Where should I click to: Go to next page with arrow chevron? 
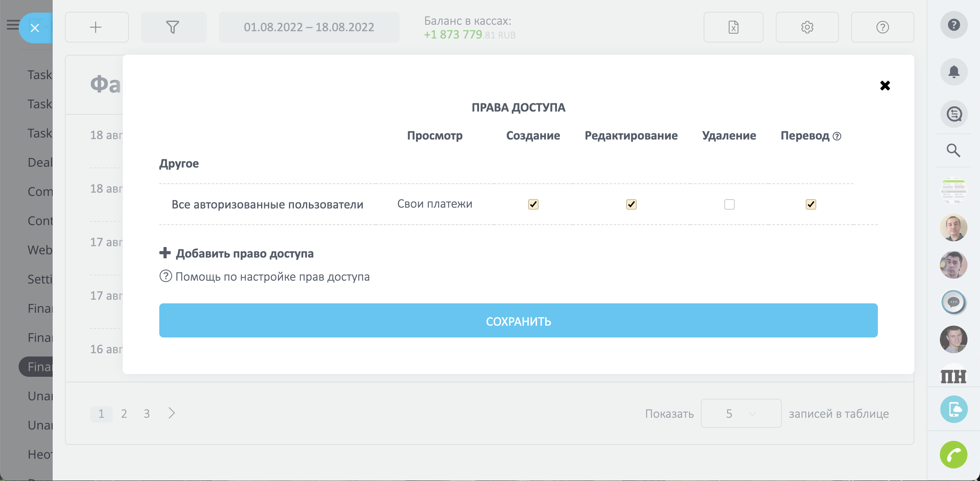coord(172,413)
